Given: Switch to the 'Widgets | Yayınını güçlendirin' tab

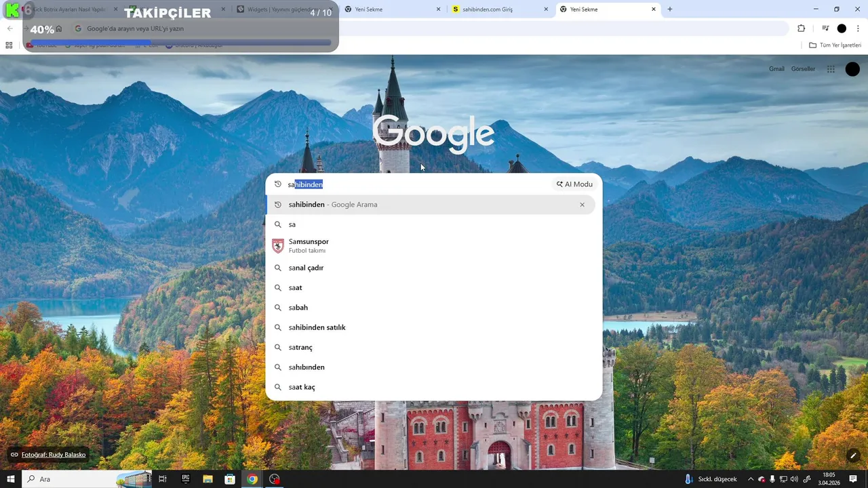Looking at the screenshot, I should click(285, 9).
